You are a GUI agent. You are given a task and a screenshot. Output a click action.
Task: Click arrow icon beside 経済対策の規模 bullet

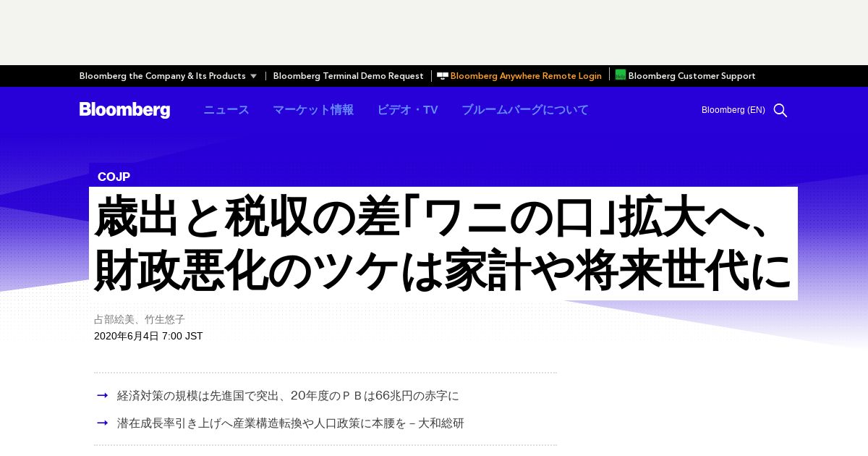[x=103, y=395]
